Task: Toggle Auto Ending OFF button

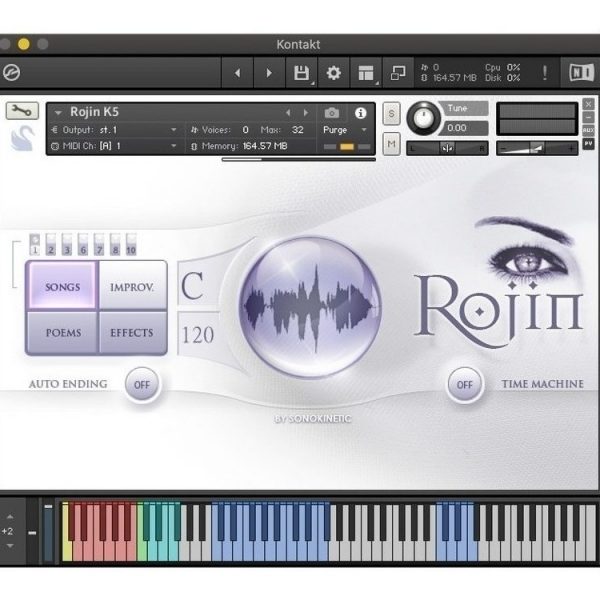Action: (x=142, y=385)
